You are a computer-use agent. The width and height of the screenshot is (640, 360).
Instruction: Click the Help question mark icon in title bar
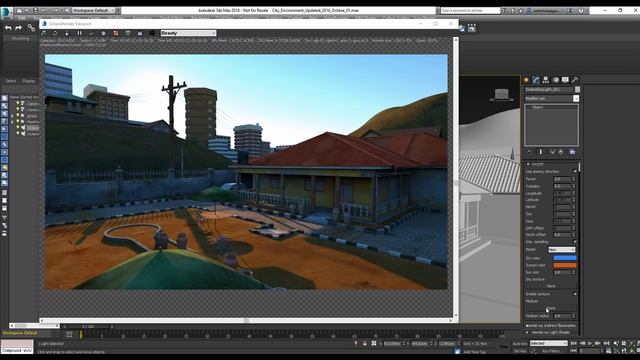[x=581, y=11]
